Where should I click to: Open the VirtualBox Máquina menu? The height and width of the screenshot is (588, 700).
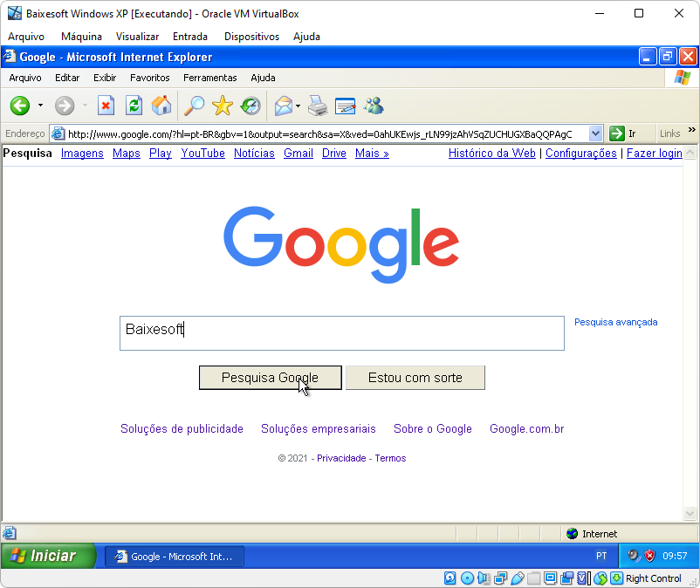[x=81, y=37]
